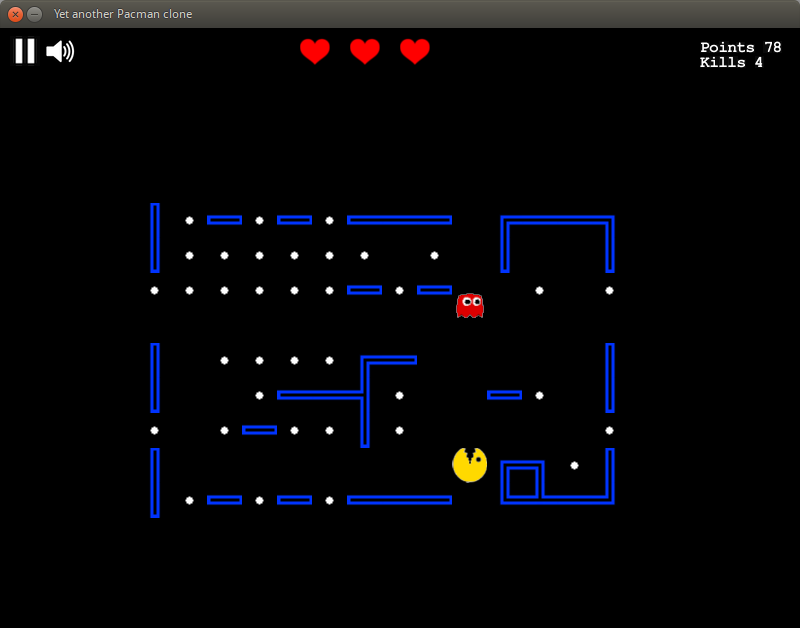Click the small blue square box in maze
The height and width of the screenshot is (628, 800).
(522, 482)
